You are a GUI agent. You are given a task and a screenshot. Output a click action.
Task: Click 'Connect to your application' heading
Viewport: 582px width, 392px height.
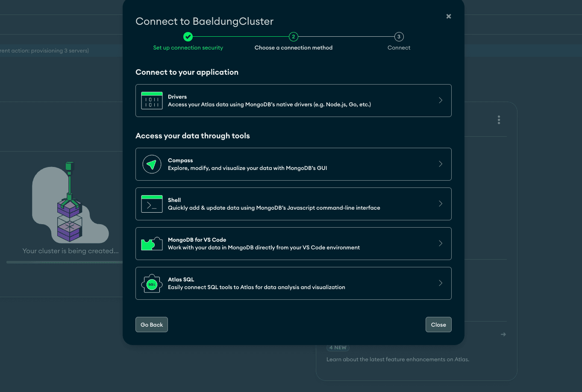187,72
